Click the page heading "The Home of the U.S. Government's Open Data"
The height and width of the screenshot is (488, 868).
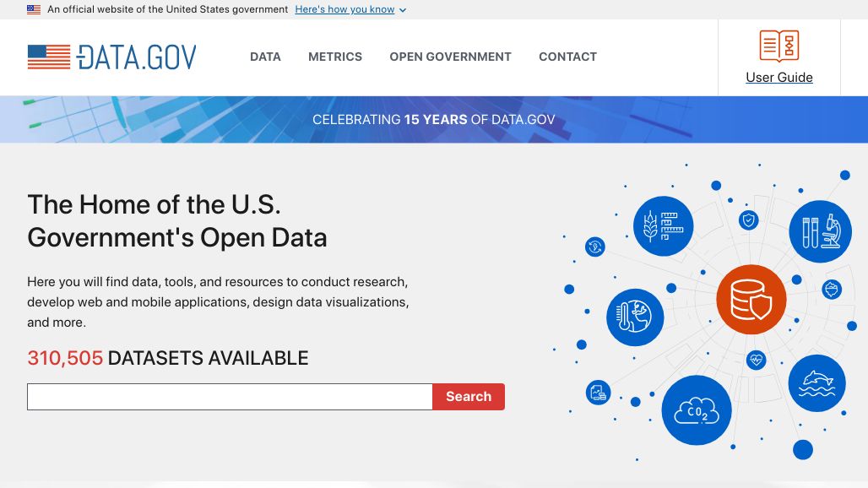click(x=177, y=220)
